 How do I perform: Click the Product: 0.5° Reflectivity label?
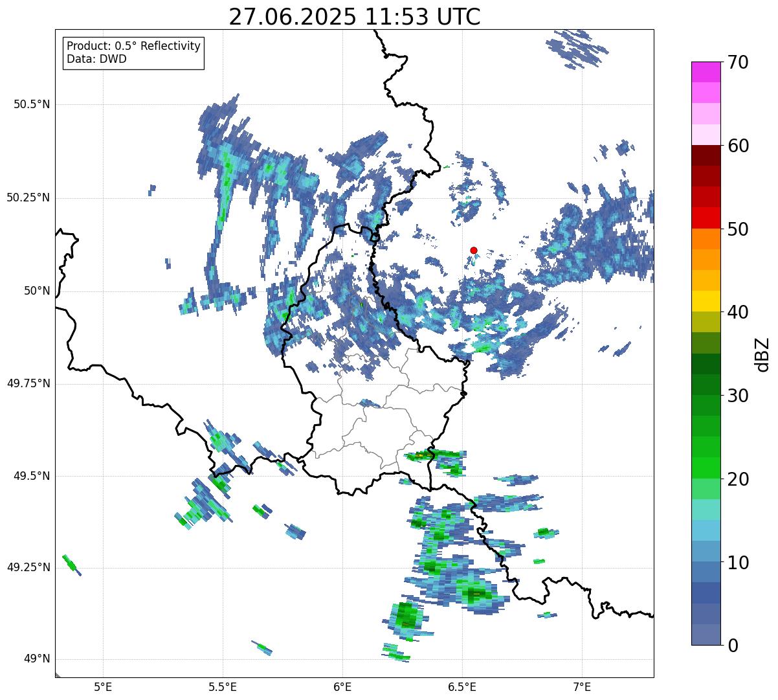[x=134, y=47]
